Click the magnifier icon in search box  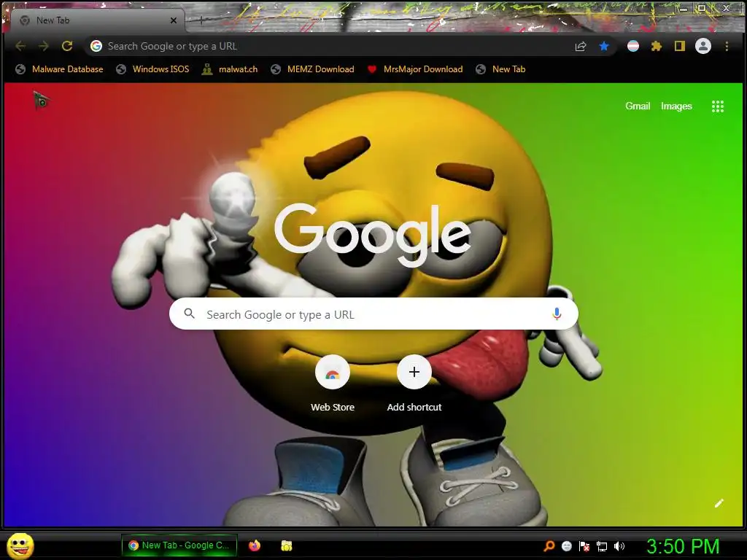coord(190,314)
